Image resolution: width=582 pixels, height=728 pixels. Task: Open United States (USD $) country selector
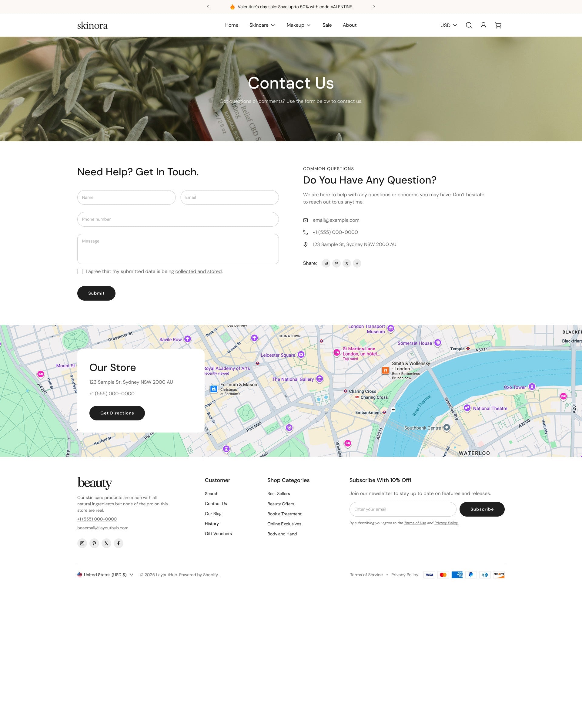coord(105,575)
